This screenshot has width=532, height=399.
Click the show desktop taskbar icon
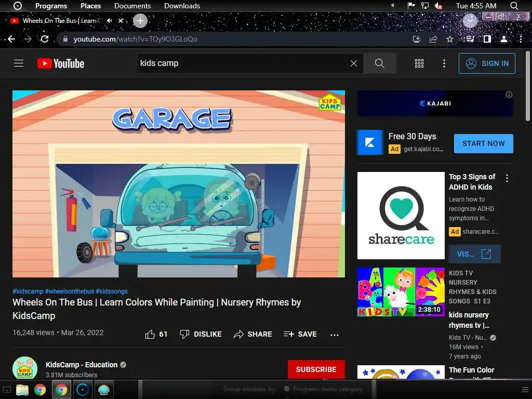click(7, 390)
